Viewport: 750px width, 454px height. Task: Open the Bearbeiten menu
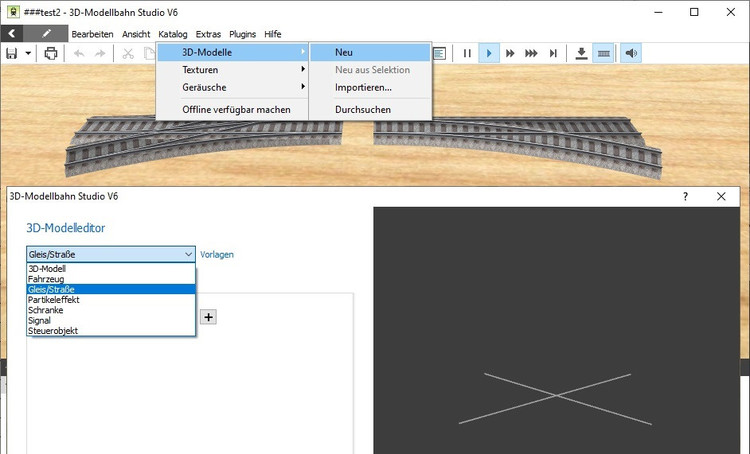point(92,34)
